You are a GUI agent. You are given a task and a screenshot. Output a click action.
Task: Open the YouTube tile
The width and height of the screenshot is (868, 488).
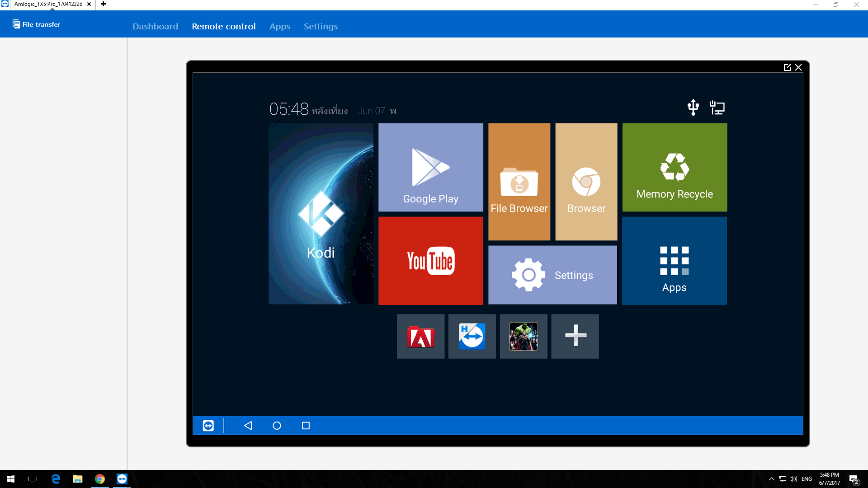pyautogui.click(x=430, y=261)
